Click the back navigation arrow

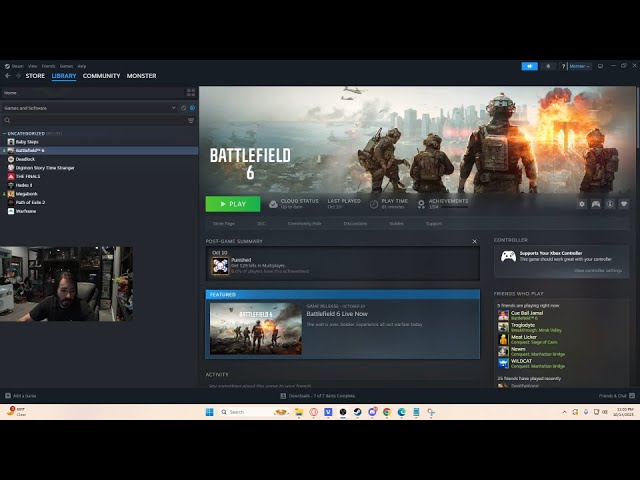pos(7,76)
